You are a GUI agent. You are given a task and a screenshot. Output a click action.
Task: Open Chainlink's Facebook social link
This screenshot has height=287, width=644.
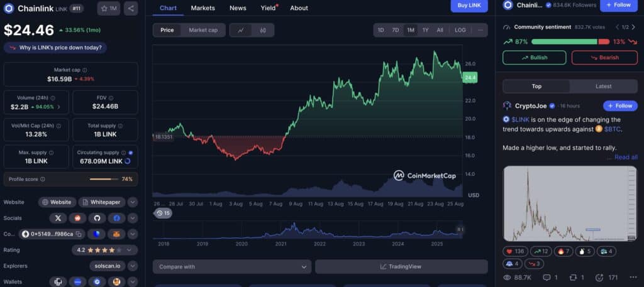pyautogui.click(x=116, y=218)
